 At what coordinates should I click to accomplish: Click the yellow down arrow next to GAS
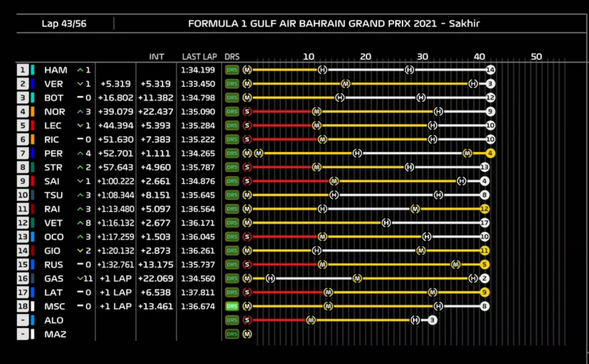(x=80, y=279)
